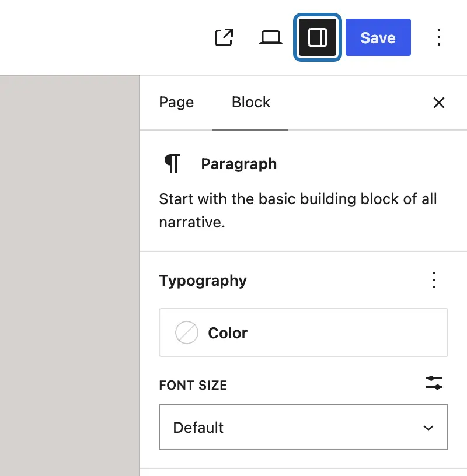467x476 pixels.
Task: Open the text Color setting
Action: pos(303,332)
